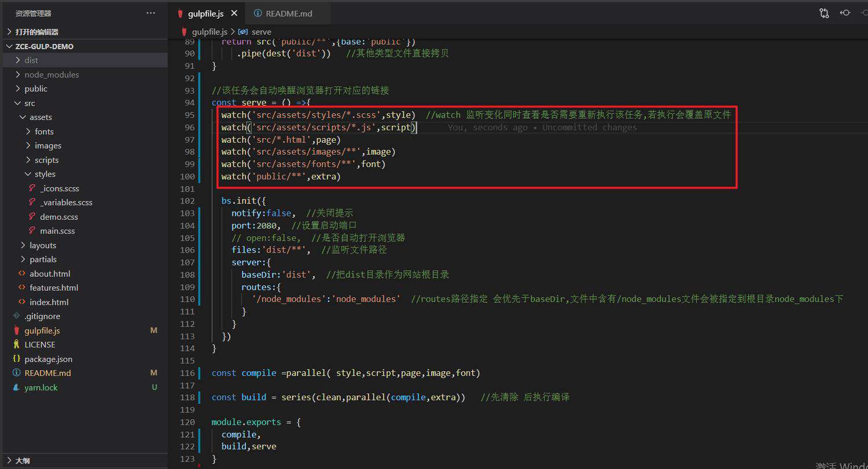Image resolution: width=868 pixels, height=469 pixels.
Task: Open README.md in the file explorer
Action: [85, 373]
